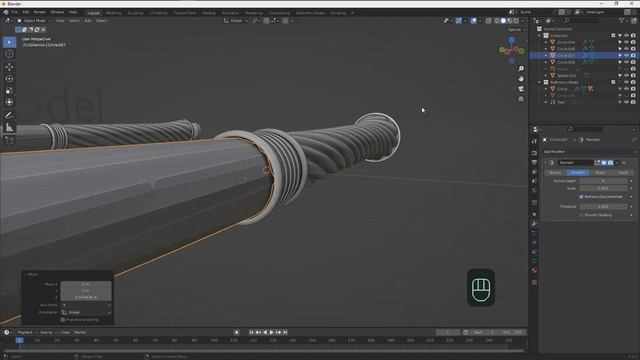Click the timeline play button
This screenshot has height=360, width=640.
click(x=271, y=332)
